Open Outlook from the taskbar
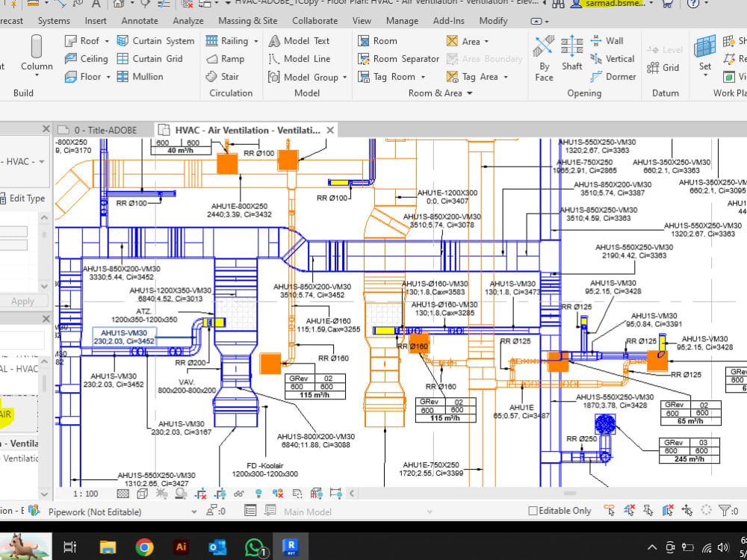747x560 pixels. click(217, 547)
